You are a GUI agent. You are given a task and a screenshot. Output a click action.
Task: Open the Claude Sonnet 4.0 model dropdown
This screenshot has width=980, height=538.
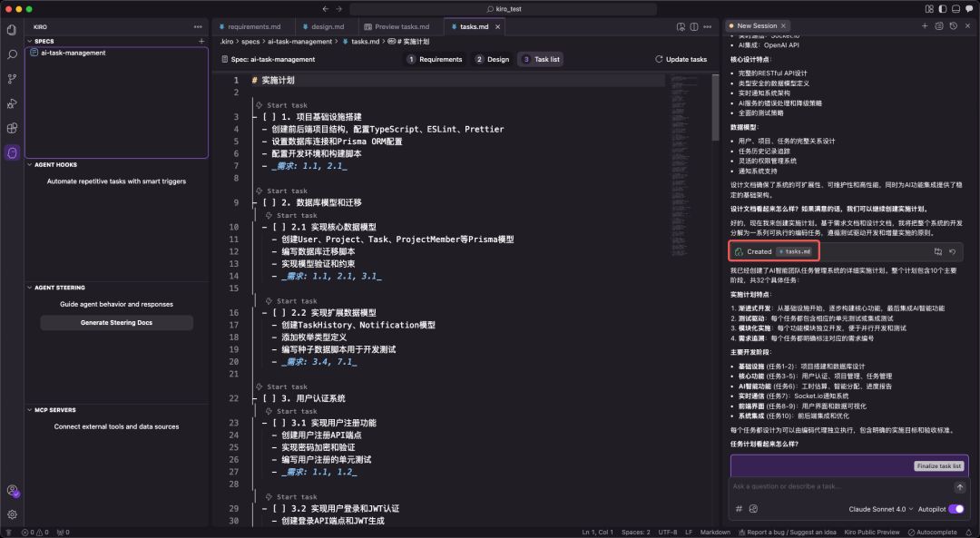(x=878, y=509)
